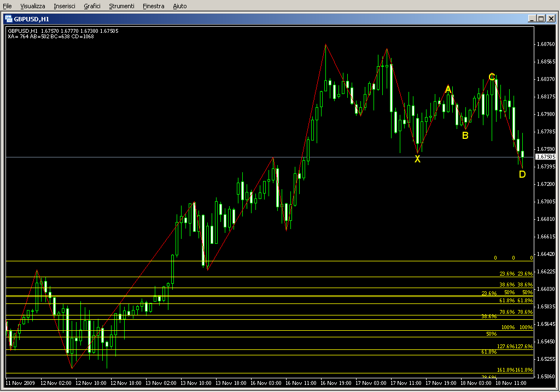Click the 17 Nov 19:00 time label
This screenshot has width=560, height=392.
[441, 383]
